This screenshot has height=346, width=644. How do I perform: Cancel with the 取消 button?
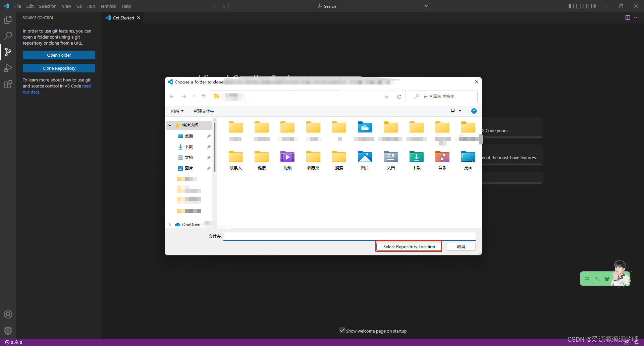click(x=461, y=246)
